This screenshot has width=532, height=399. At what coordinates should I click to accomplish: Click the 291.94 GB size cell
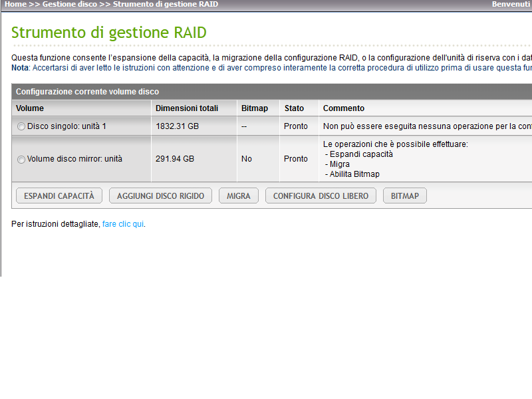[x=175, y=159]
